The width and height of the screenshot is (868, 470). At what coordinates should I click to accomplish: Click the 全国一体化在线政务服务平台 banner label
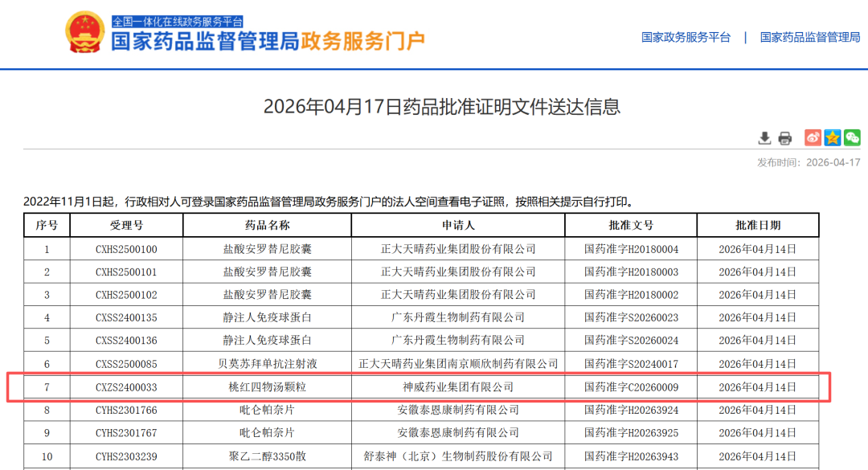[177, 22]
